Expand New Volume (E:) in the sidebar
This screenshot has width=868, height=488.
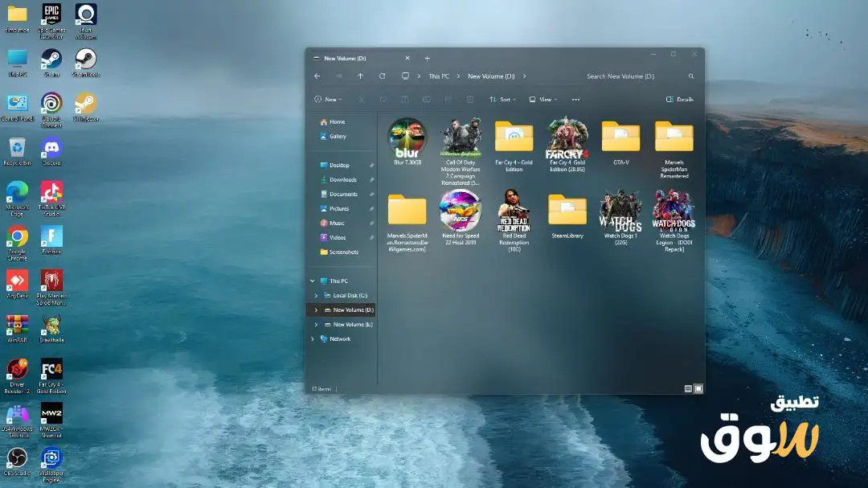(316, 324)
